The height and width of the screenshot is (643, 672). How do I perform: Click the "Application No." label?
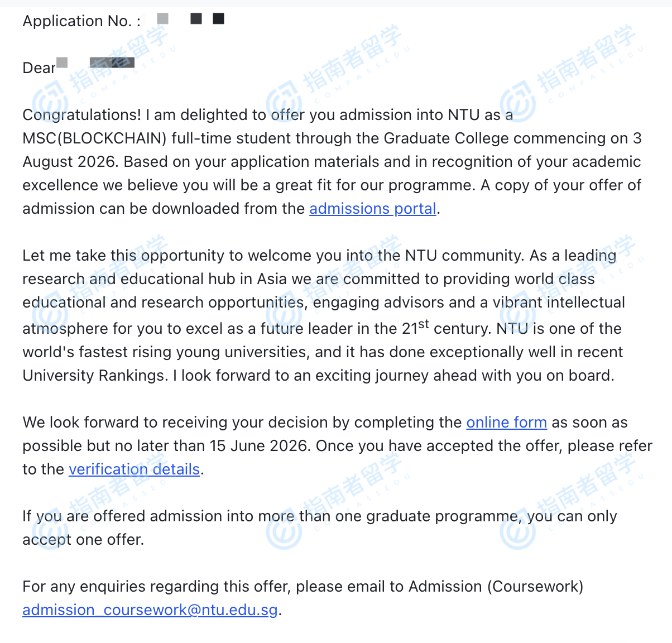click(x=77, y=21)
